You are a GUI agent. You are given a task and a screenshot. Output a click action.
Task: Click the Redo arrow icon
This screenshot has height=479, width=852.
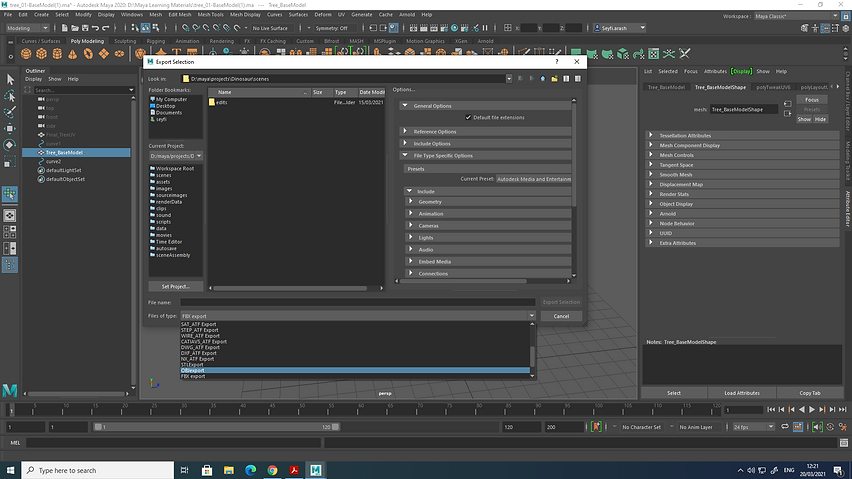105,28
